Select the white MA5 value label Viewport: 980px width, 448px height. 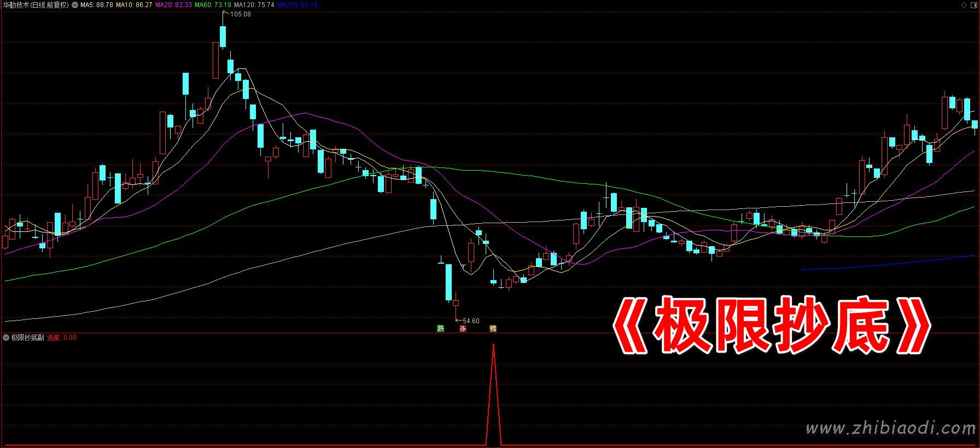(97, 5)
